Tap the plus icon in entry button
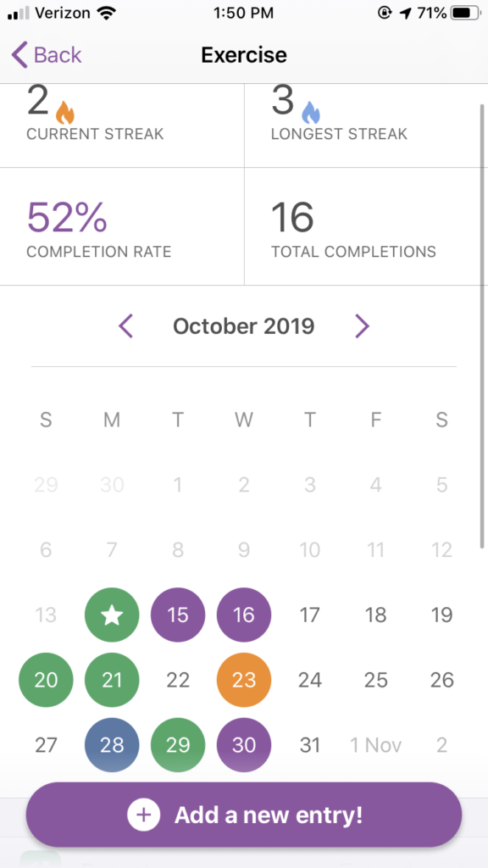 [x=143, y=815]
